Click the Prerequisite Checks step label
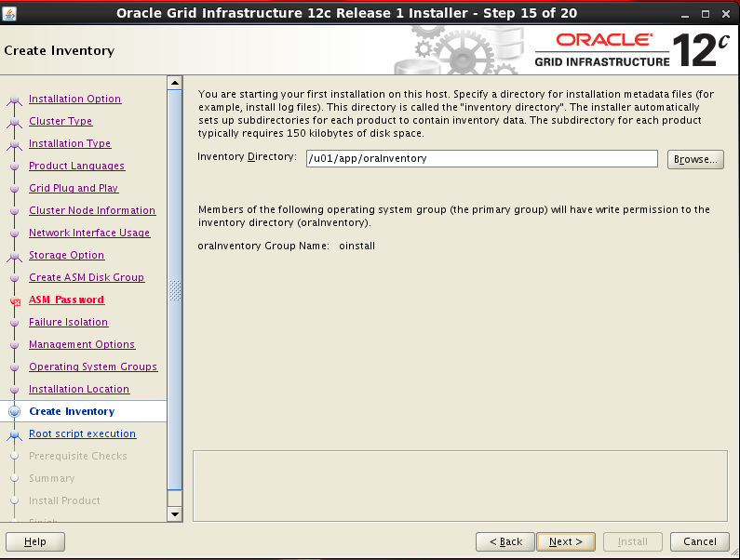The width and height of the screenshot is (740, 560). tap(78, 456)
